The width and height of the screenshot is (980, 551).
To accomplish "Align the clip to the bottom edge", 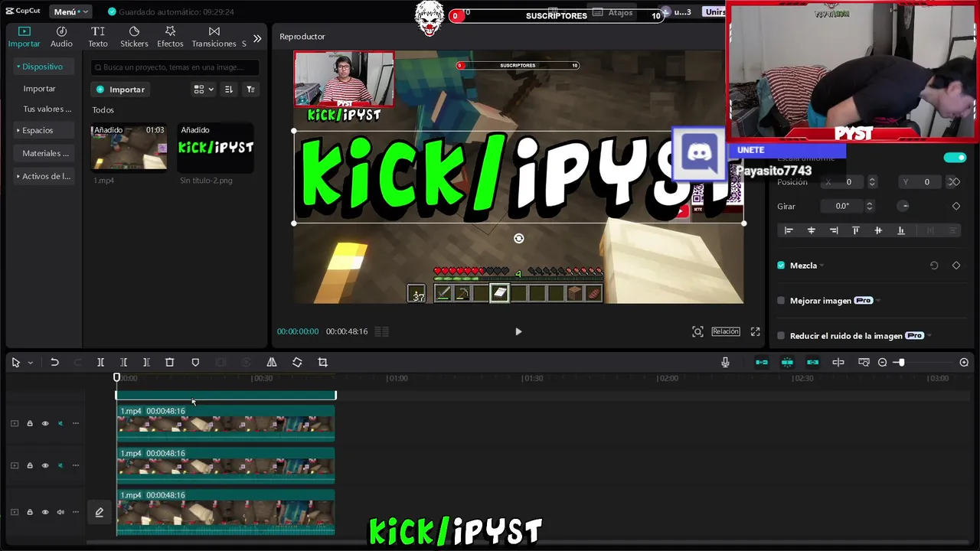I will pyautogui.click(x=901, y=230).
